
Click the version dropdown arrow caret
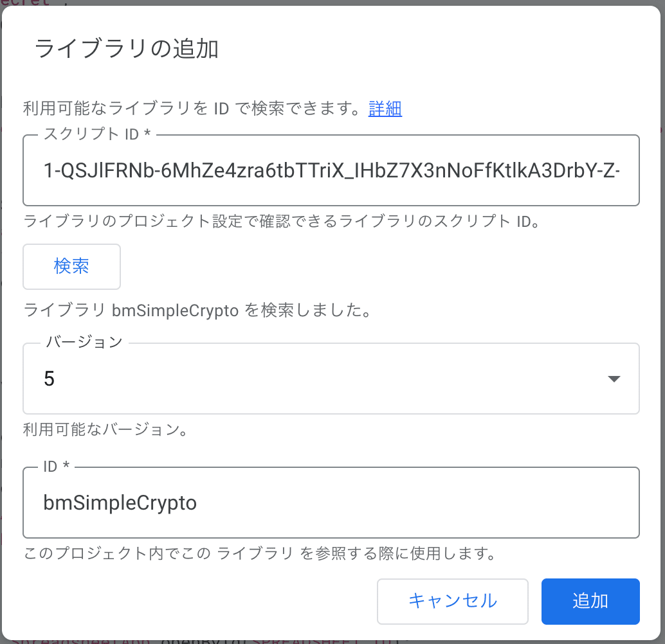[614, 379]
